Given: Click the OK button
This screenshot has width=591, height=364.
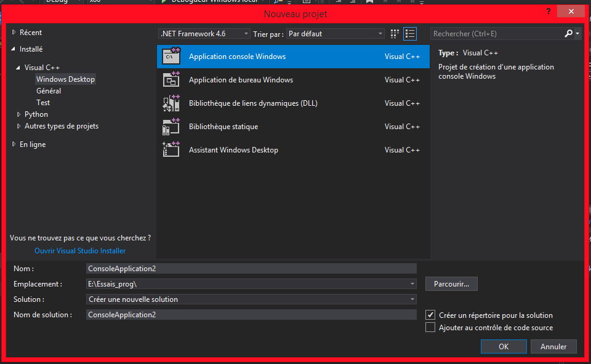Looking at the screenshot, I should tap(504, 346).
